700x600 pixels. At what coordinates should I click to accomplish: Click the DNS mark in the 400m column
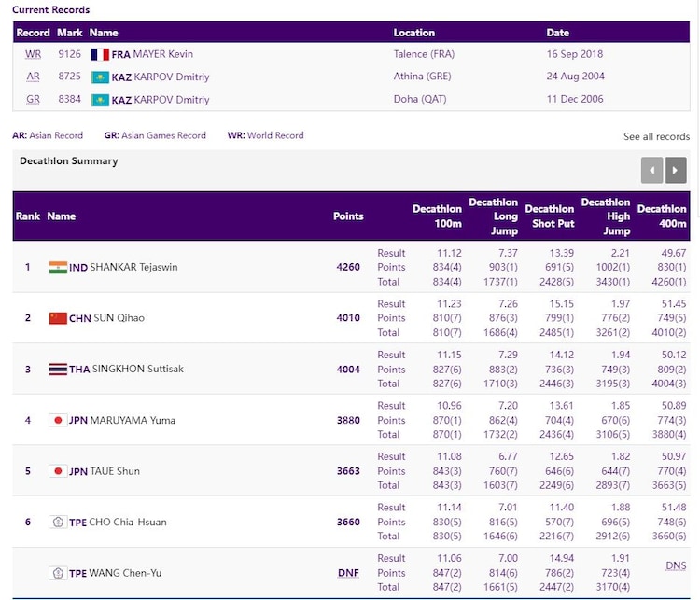[676, 565]
